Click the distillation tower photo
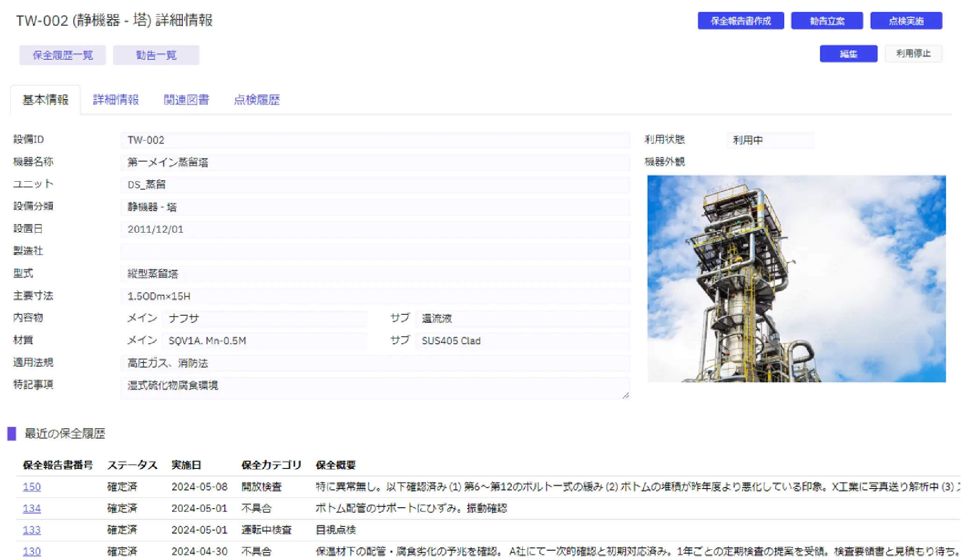Image resolution: width=972 pixels, height=560 pixels. [796, 278]
